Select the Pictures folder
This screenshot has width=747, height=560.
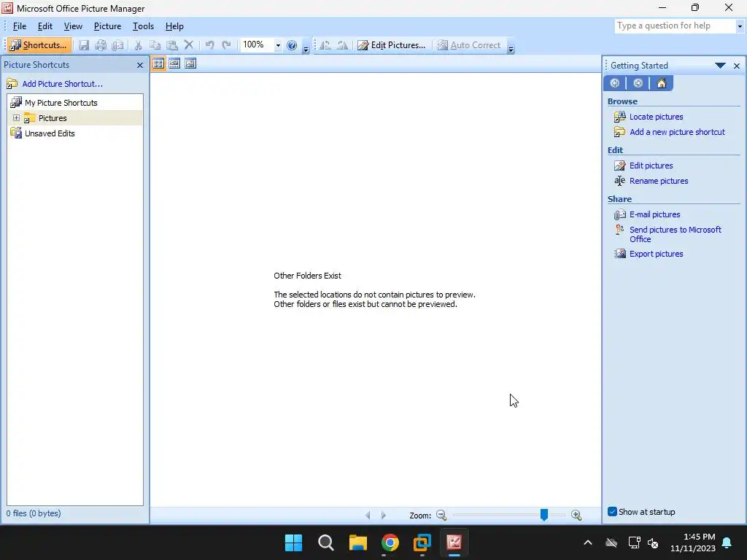coord(53,118)
